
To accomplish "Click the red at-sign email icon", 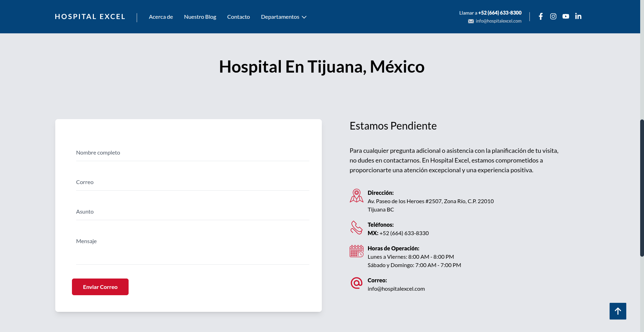I will tap(356, 283).
